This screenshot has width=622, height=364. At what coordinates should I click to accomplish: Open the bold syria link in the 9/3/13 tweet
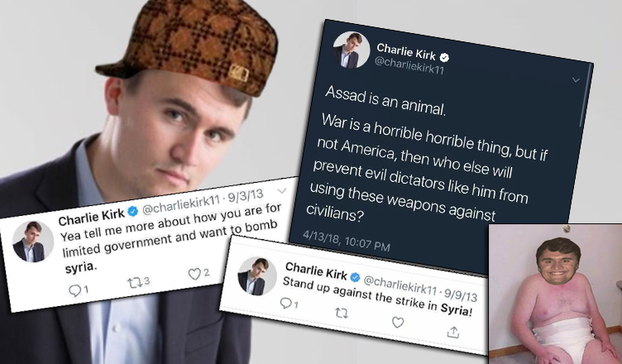pyautogui.click(x=80, y=267)
